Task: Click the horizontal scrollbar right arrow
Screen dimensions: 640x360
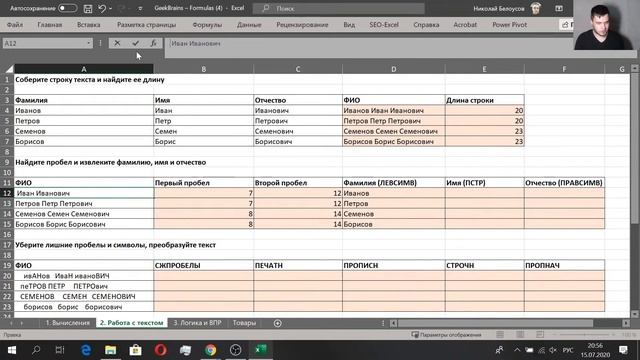Action: tap(626, 323)
